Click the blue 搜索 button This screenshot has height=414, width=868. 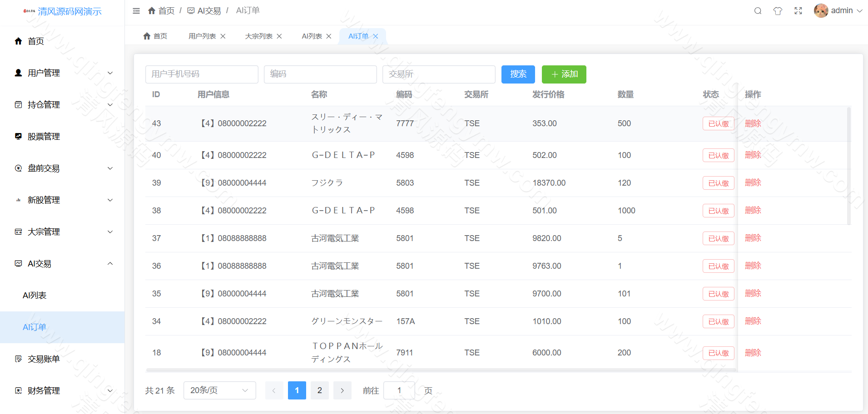coord(518,74)
